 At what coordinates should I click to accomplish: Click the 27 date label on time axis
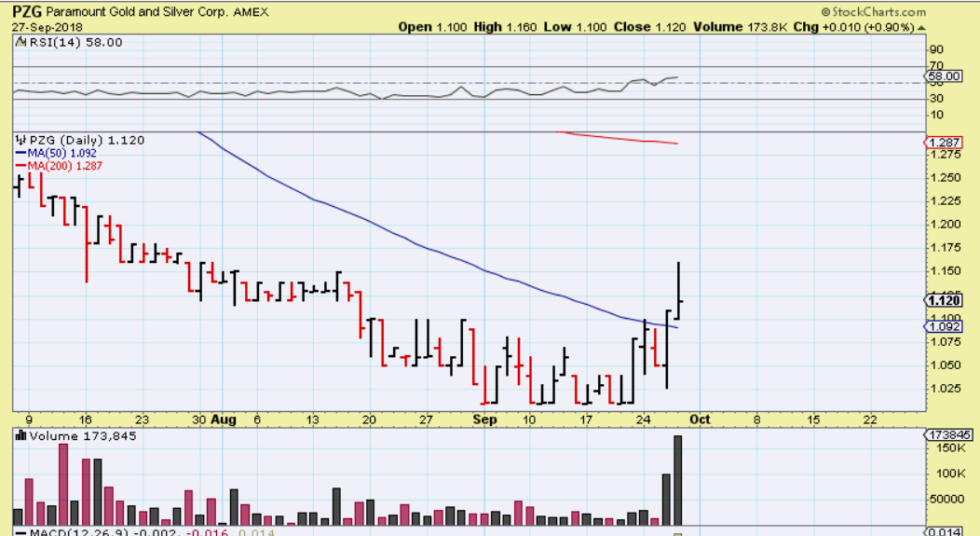click(426, 419)
